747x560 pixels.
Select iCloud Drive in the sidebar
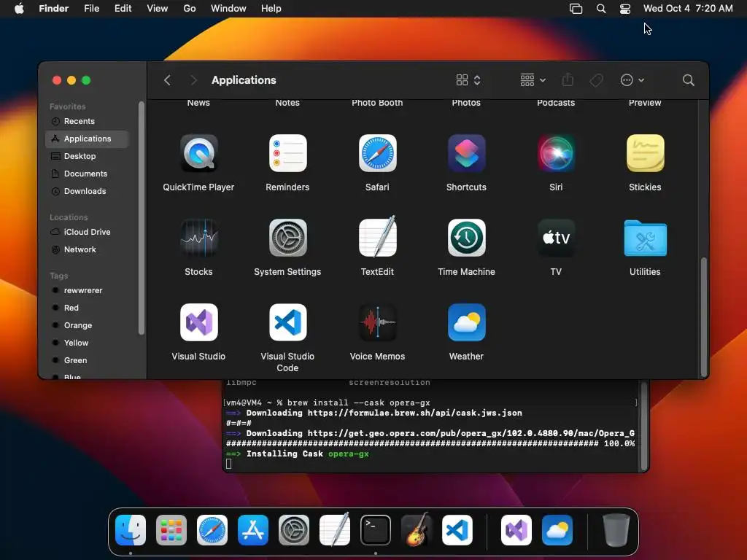[87, 232]
